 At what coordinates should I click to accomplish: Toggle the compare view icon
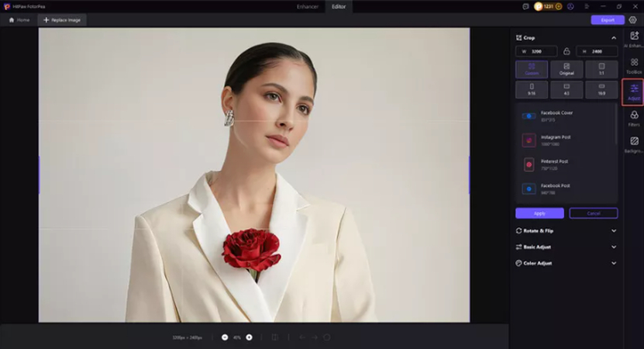275,337
